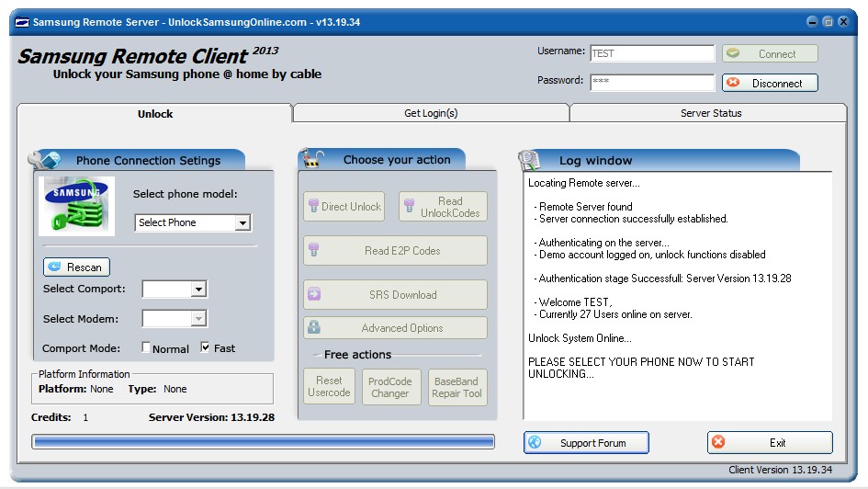
Task: Switch to the Unlock tab
Action: point(155,114)
